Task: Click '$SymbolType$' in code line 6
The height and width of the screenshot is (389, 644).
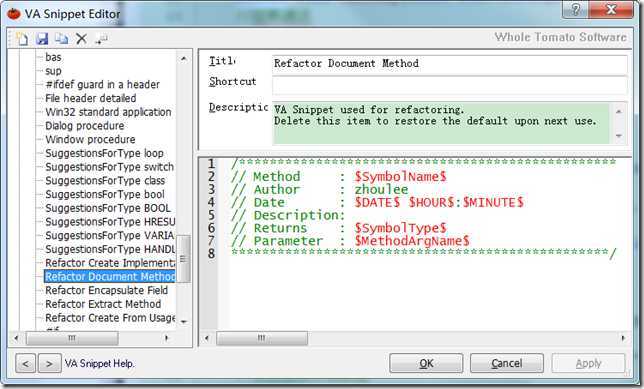Action: tap(400, 228)
